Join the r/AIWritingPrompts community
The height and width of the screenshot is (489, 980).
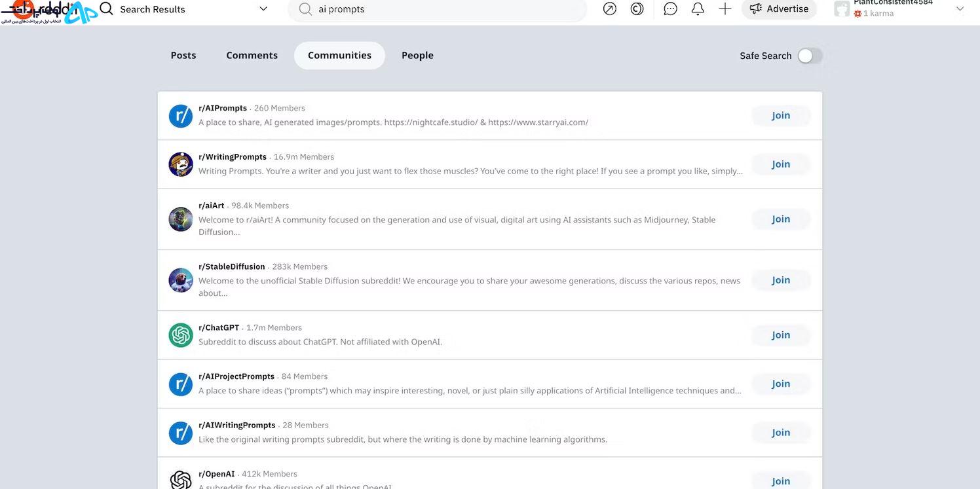[x=781, y=433]
